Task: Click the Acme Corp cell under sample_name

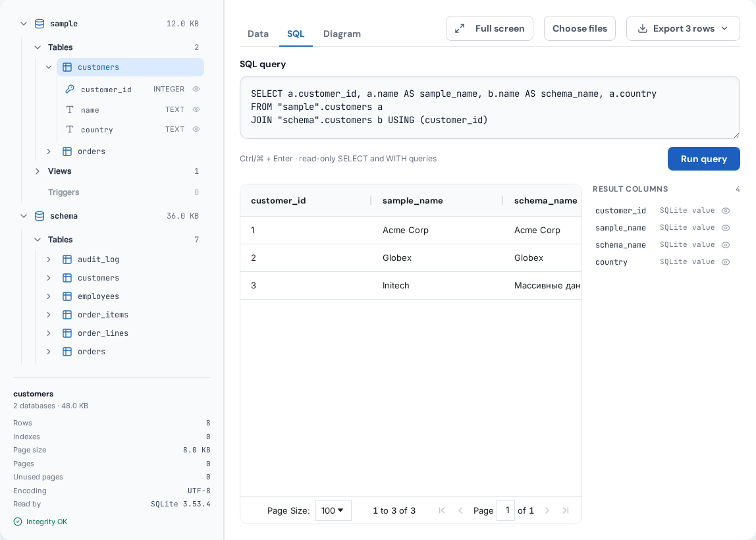Action: coord(437,230)
